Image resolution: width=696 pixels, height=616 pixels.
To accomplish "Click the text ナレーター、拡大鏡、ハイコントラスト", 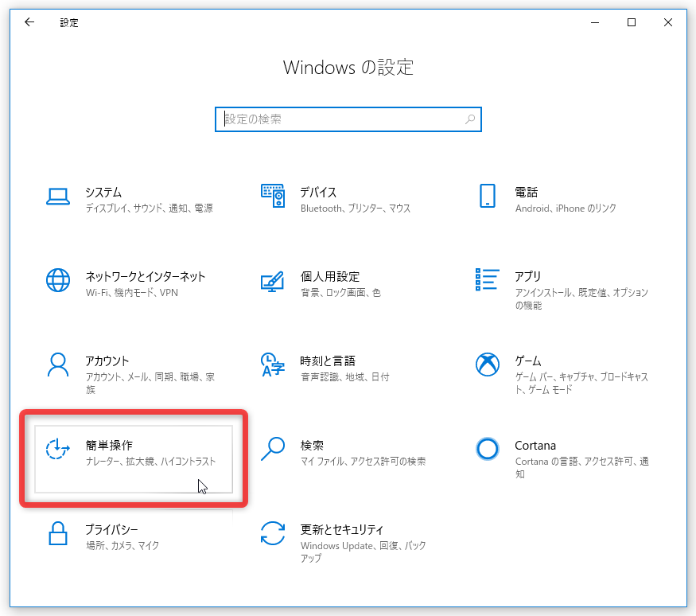I will [x=150, y=462].
